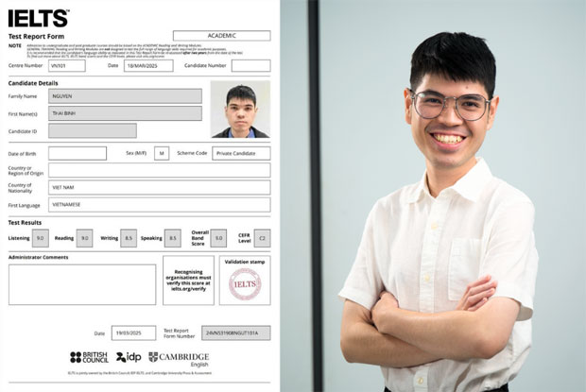586x392 pixels.
Task: Click the British Council logo
Action: click(88, 358)
